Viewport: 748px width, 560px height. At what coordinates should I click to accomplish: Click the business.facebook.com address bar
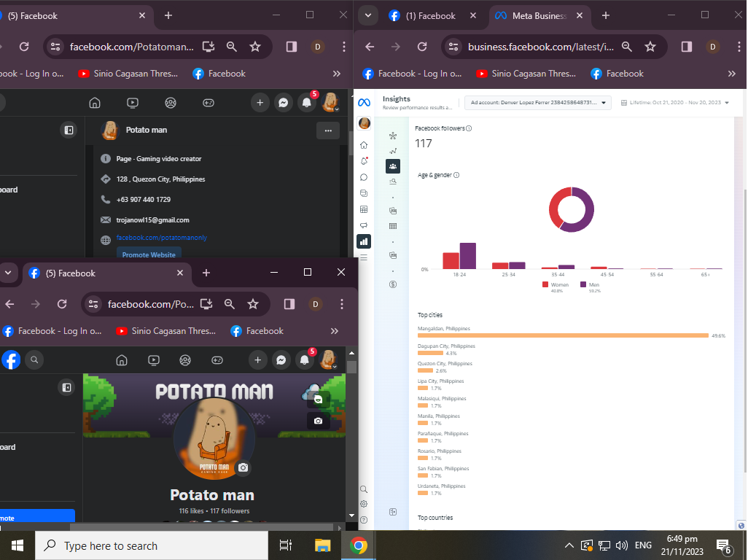pyautogui.click(x=540, y=47)
